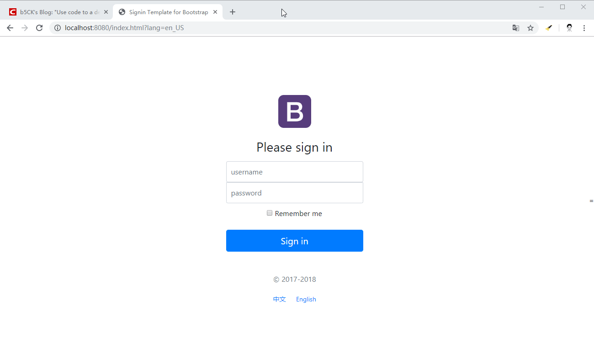Click the Bootstrap logo image
The height and width of the screenshot is (364, 594).
pos(294,111)
